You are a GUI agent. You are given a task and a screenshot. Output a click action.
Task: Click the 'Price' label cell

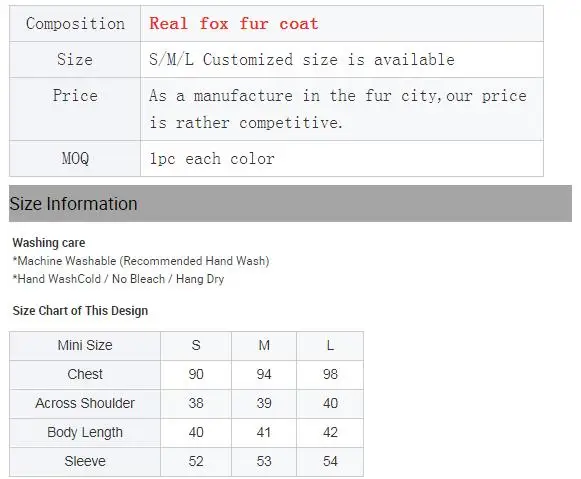[75, 109]
